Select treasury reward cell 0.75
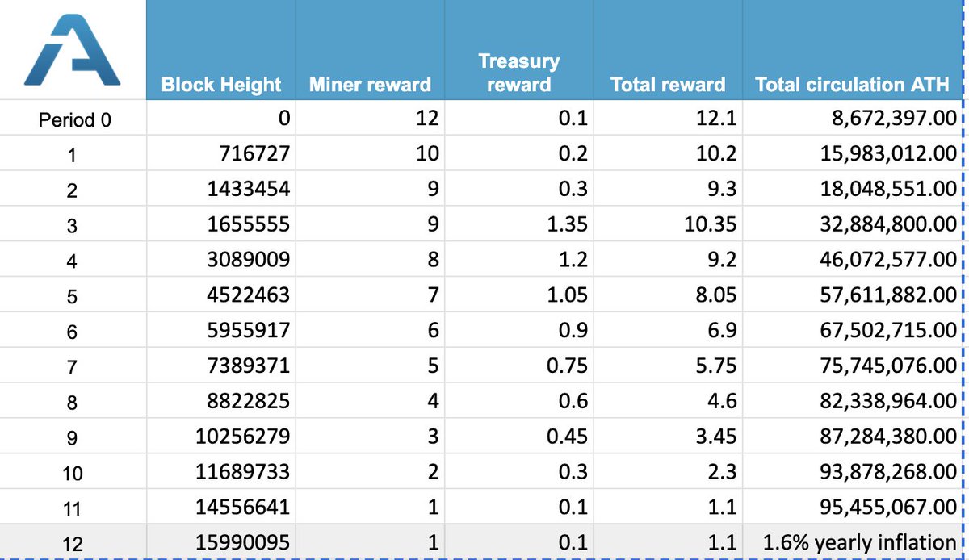 point(518,366)
